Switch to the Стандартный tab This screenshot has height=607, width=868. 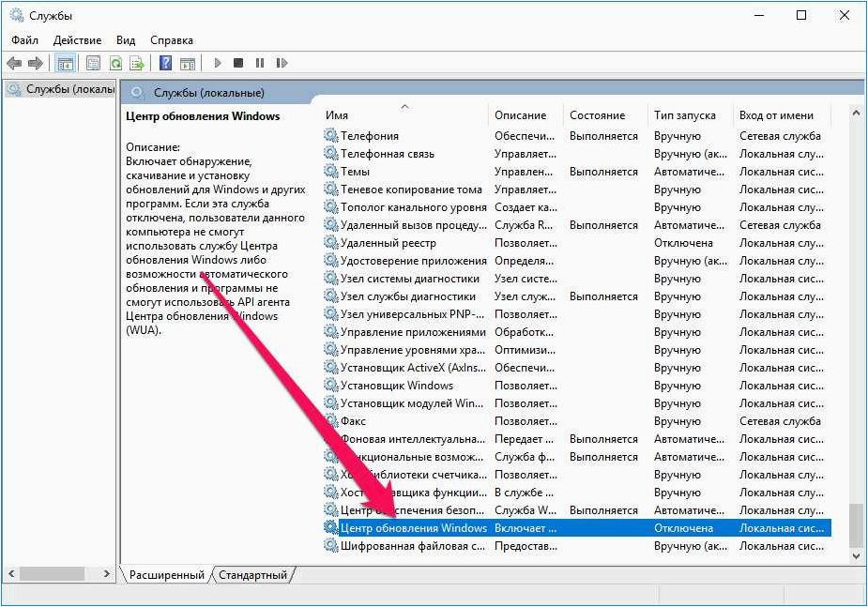click(x=253, y=575)
